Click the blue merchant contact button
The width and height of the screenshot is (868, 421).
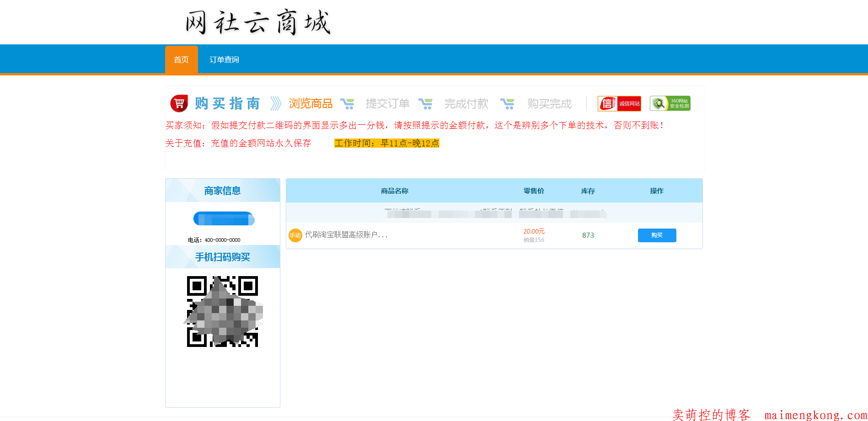224,218
